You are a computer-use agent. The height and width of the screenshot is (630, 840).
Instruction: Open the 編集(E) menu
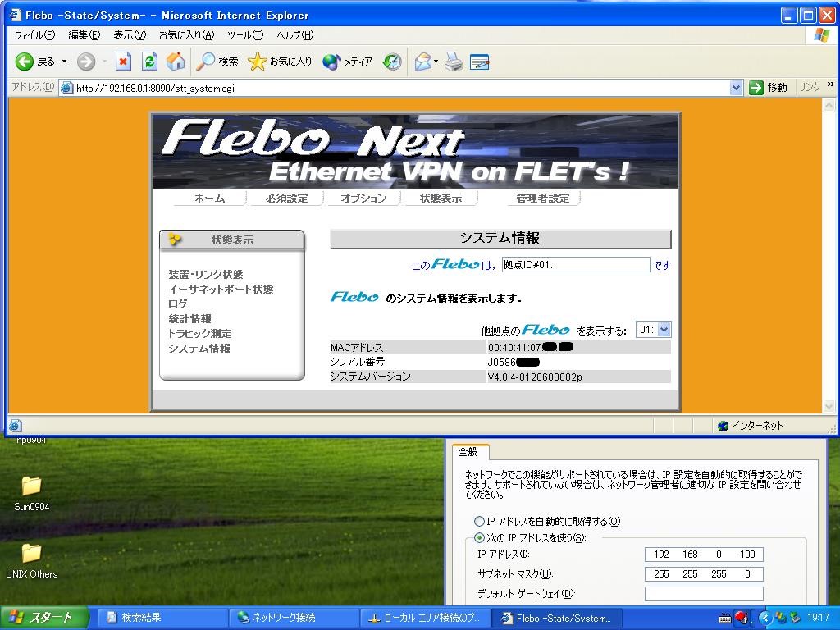(84, 35)
